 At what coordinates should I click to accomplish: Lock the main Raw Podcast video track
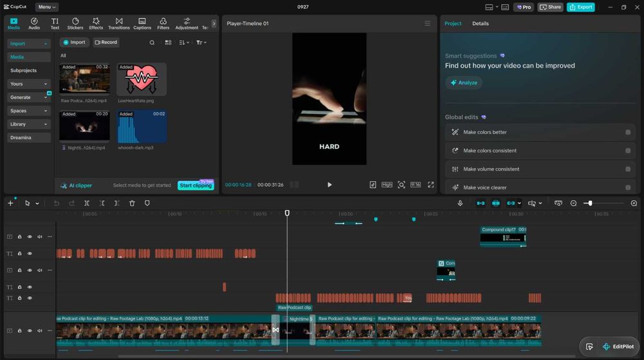pyautogui.click(x=19, y=330)
